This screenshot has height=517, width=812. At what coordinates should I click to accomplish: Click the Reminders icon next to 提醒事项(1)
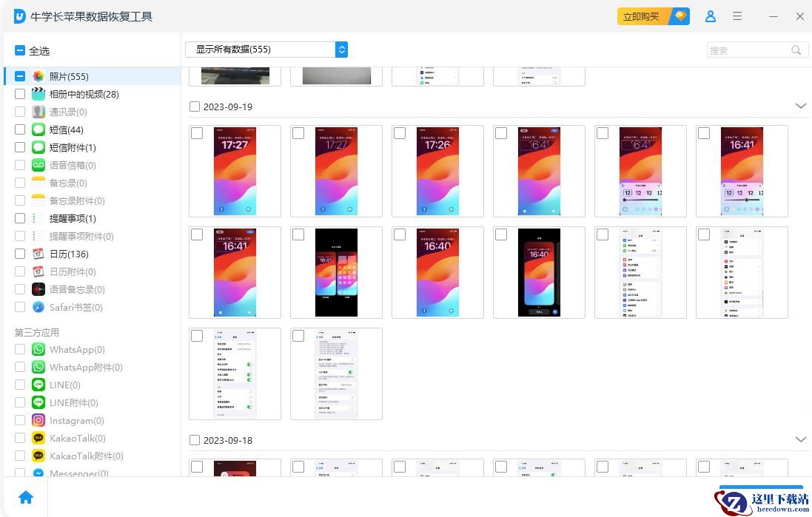pos(38,218)
